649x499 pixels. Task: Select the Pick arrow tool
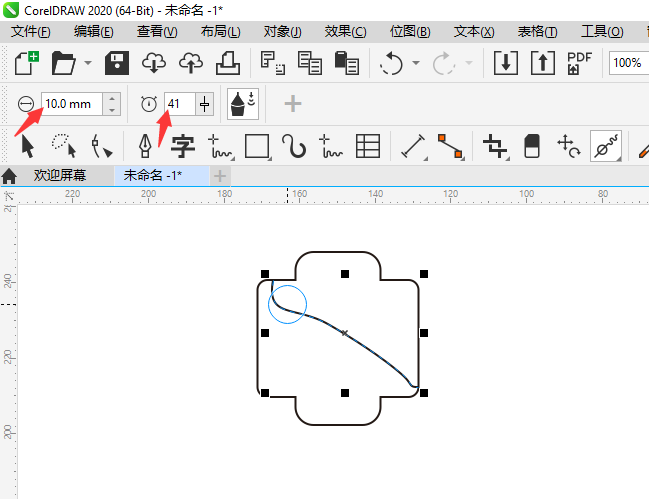click(27, 147)
